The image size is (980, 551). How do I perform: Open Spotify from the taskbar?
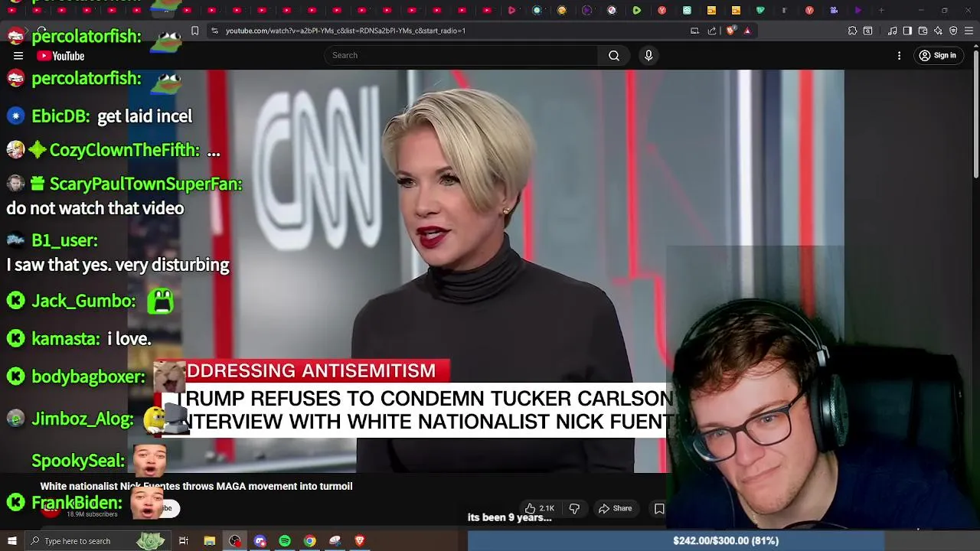(x=285, y=541)
